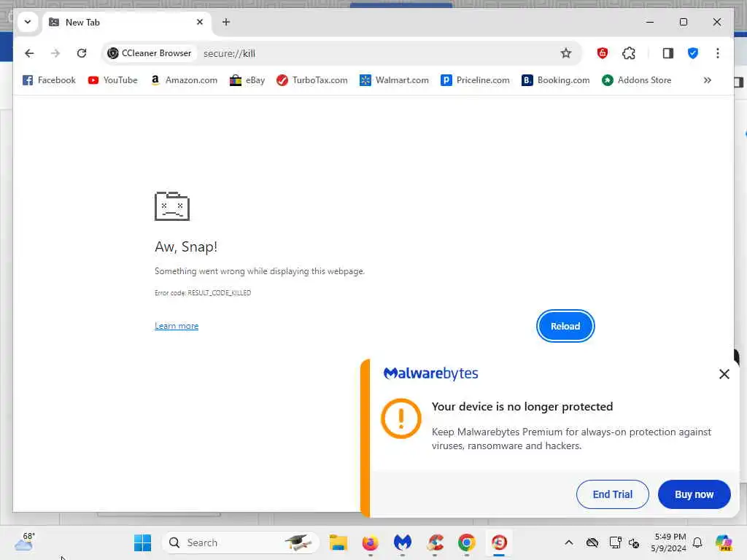Open the Amazon.com bookmark
This screenshot has width=747, height=560.
tap(184, 80)
